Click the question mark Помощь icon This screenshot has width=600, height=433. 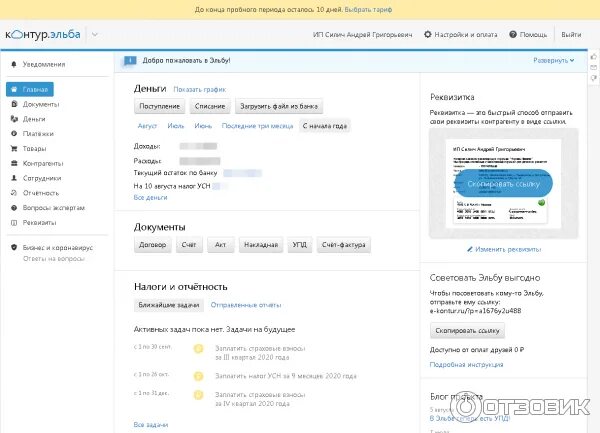tap(513, 34)
